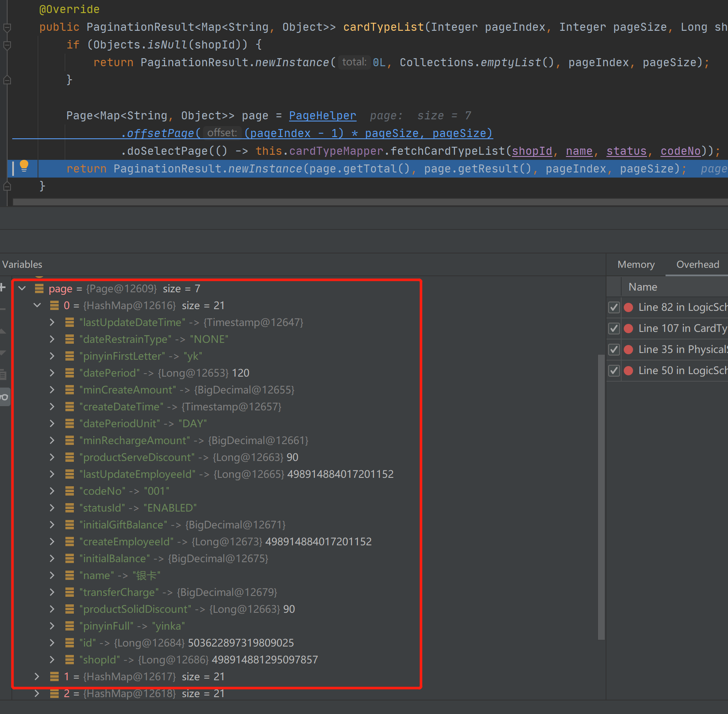Uncheck the 'Line 50 in LogicSch' breakpoint checkbox
Image resolution: width=728 pixels, height=714 pixels.
click(614, 370)
